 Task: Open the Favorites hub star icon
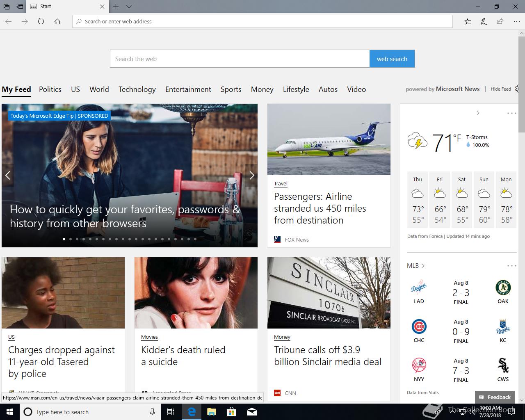468,21
